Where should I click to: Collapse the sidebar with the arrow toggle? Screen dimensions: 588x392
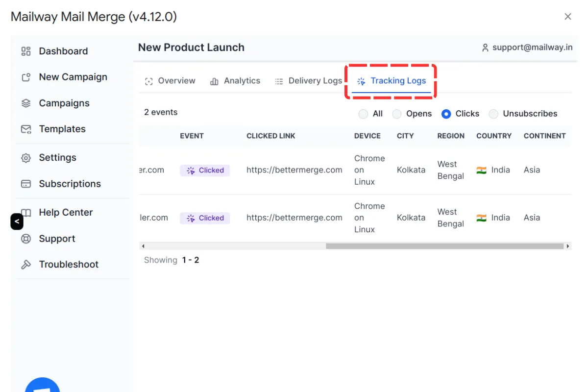click(17, 221)
